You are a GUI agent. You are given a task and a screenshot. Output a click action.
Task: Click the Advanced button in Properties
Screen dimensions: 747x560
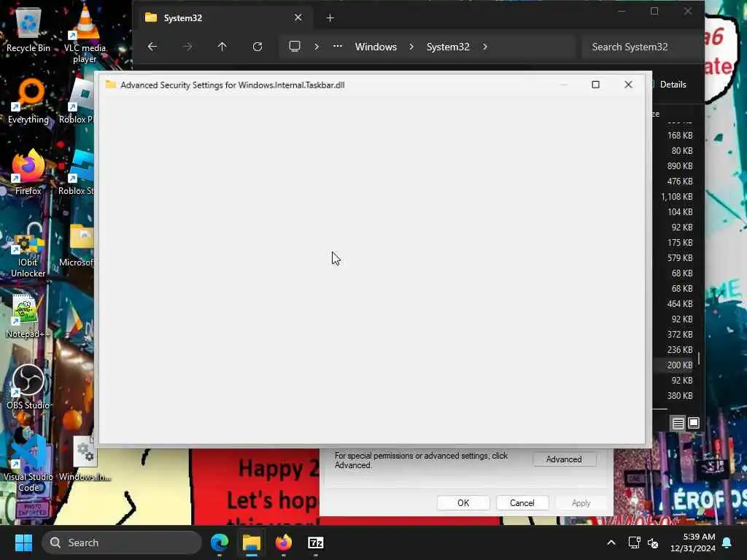(564, 459)
